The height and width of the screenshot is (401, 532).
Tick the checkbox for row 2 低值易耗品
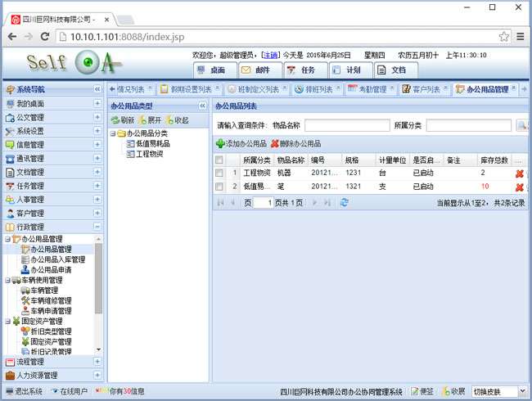point(219,187)
